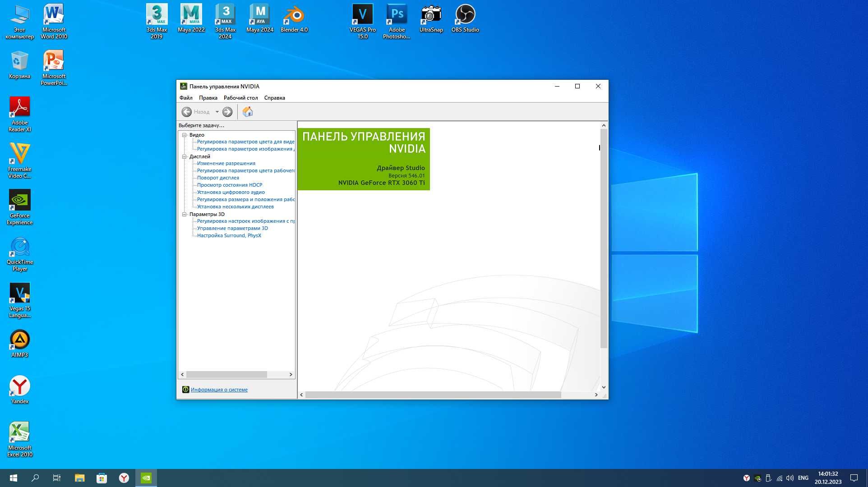Image resolution: width=868 pixels, height=487 pixels.
Task: Select the OBS Studio desktop icon
Action: click(465, 18)
